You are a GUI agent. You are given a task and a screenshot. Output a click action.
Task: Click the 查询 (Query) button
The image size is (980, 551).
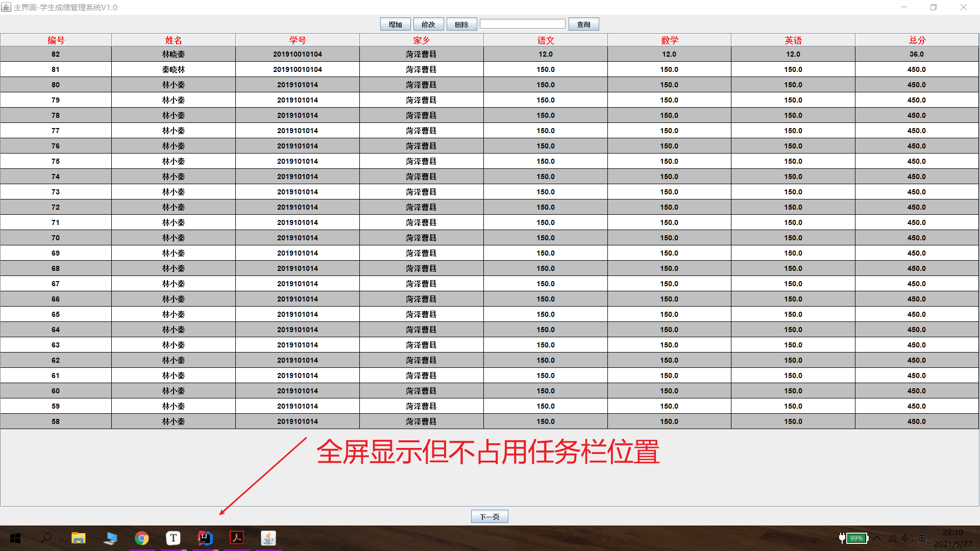pyautogui.click(x=583, y=24)
